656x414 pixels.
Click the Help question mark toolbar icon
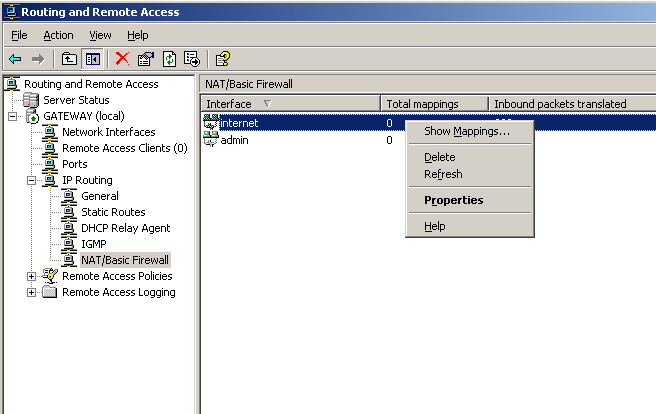[x=223, y=59]
